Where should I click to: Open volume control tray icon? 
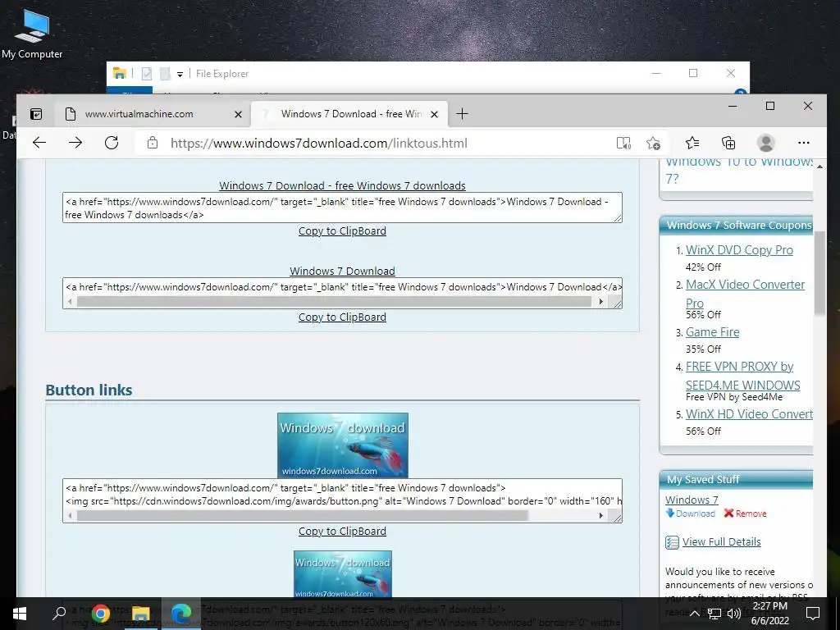coord(734,614)
